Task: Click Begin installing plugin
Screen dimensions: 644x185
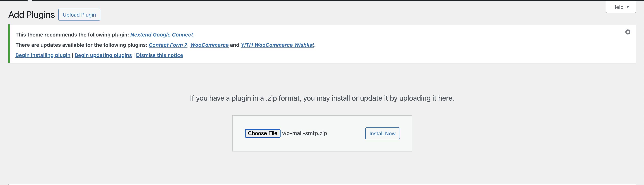Action: pyautogui.click(x=42, y=55)
